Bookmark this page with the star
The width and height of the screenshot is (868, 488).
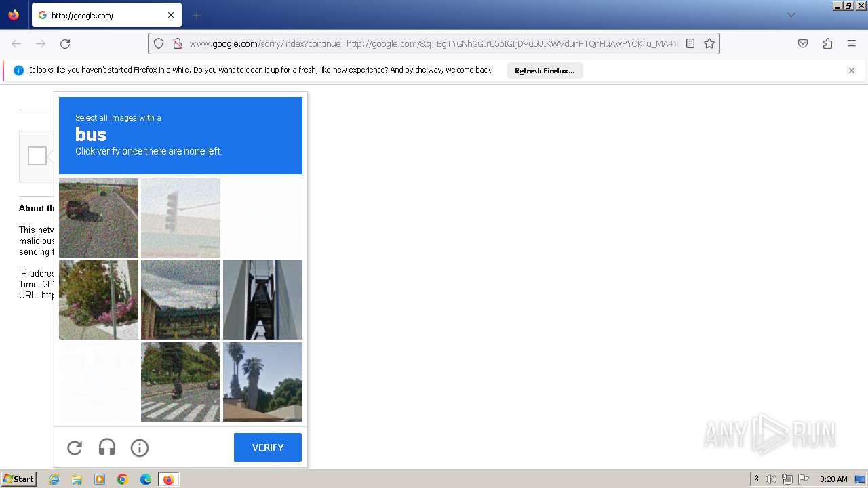tap(709, 43)
